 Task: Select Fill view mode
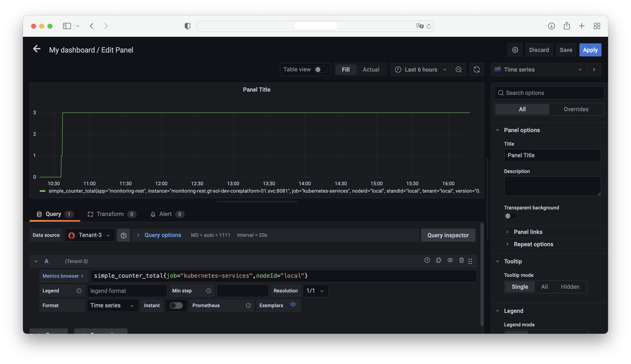point(346,70)
